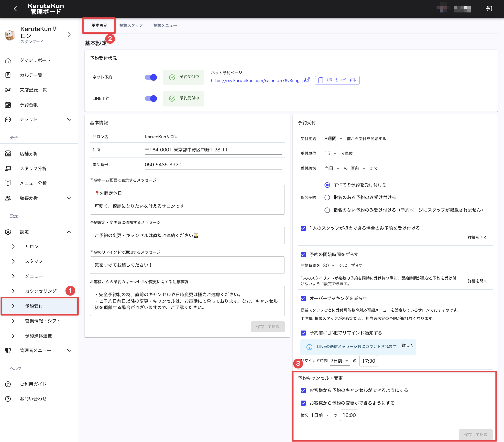Expand the チャット menu chevron
The image size is (504, 442).
[x=69, y=119]
